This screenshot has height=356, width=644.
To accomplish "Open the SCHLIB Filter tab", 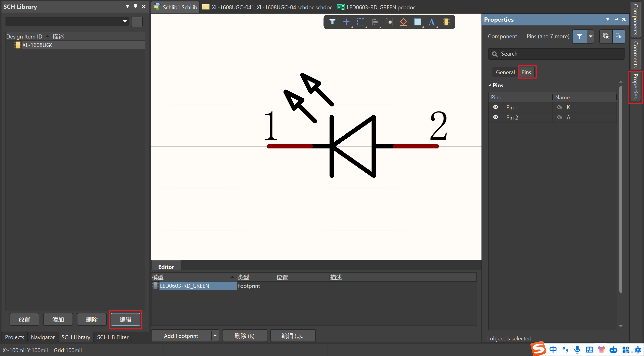I will [x=113, y=337].
